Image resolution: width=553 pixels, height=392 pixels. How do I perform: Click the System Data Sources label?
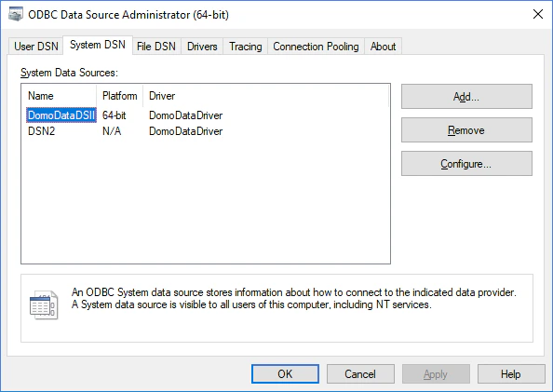tap(69, 73)
